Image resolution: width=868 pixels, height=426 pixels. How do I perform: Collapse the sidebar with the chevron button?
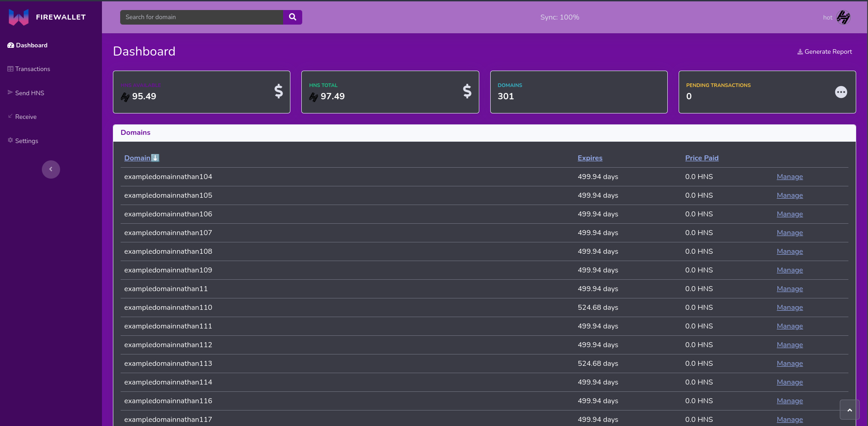(x=51, y=169)
